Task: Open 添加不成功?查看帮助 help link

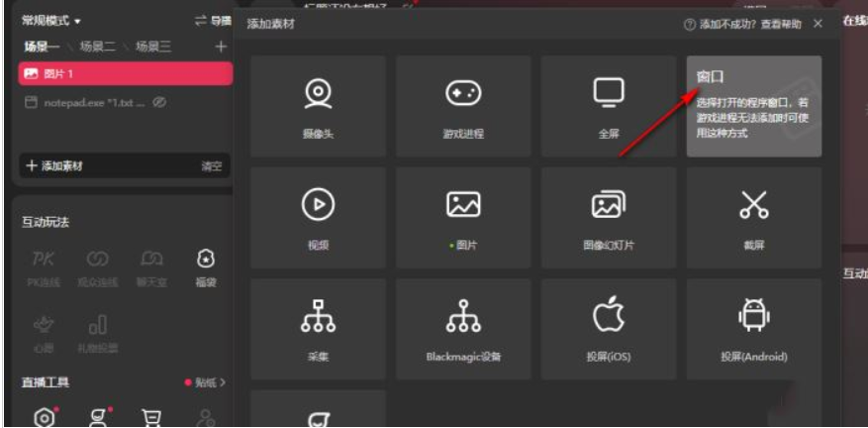Action: pyautogui.click(x=742, y=24)
